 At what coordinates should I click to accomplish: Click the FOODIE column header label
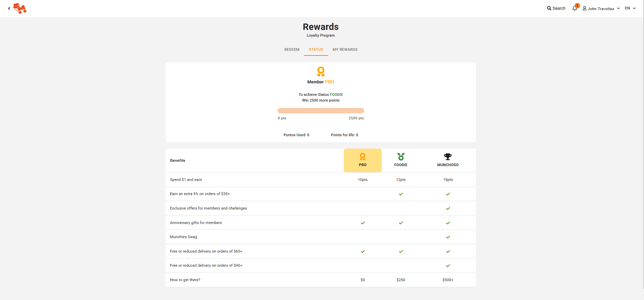[401, 165]
